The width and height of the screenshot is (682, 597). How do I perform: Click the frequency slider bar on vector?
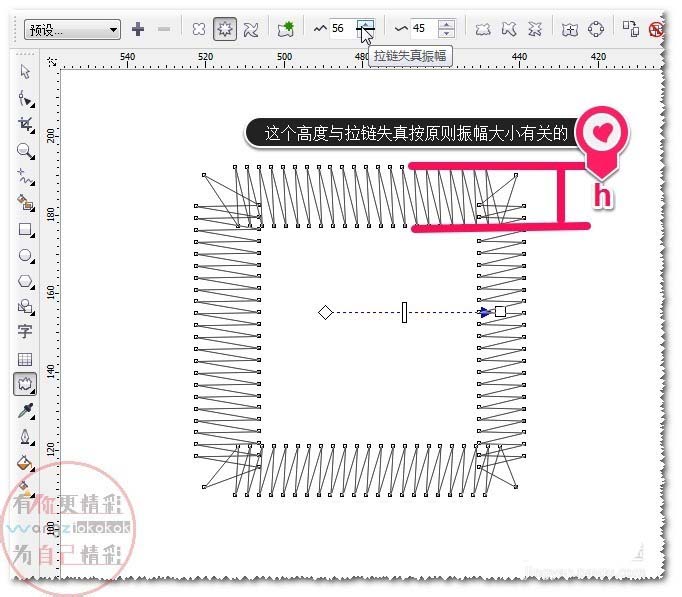pos(405,312)
